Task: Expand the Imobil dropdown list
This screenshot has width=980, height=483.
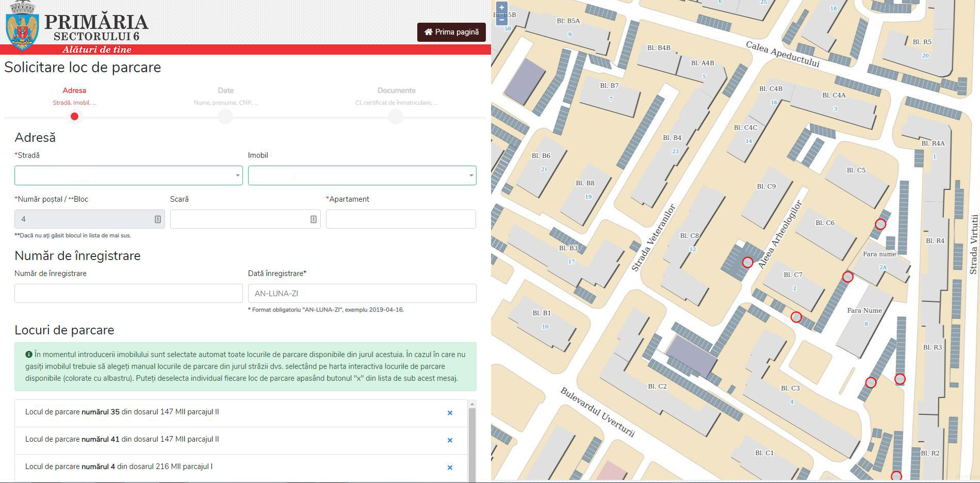Action: tap(362, 175)
